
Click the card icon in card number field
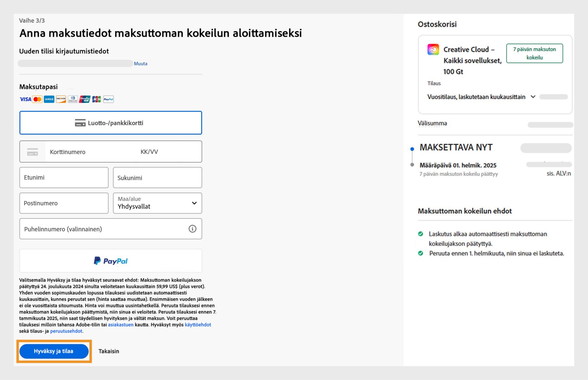[32, 152]
